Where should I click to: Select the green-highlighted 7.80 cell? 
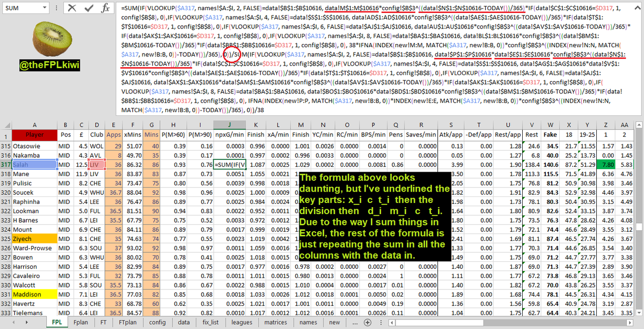[605, 164]
